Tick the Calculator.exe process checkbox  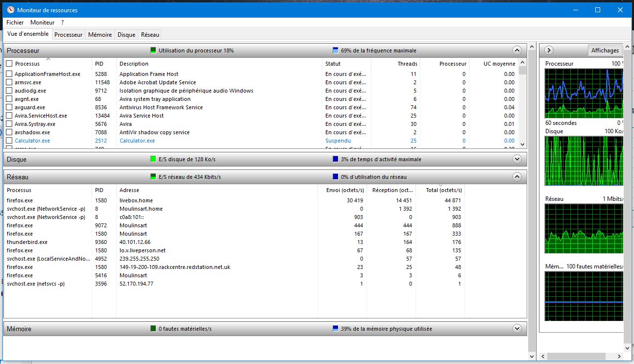[x=9, y=141]
